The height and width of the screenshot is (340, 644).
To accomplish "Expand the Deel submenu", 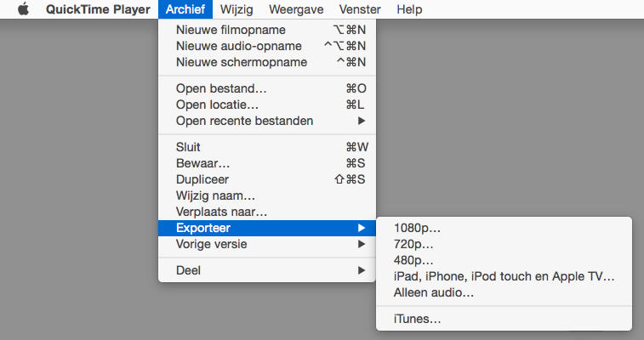I will (x=267, y=270).
